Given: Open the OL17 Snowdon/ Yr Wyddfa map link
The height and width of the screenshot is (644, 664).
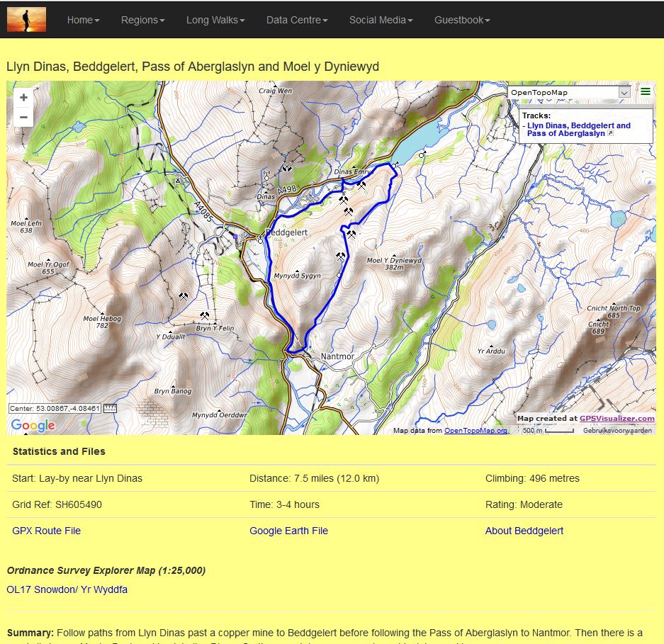Looking at the screenshot, I should pos(67,589).
